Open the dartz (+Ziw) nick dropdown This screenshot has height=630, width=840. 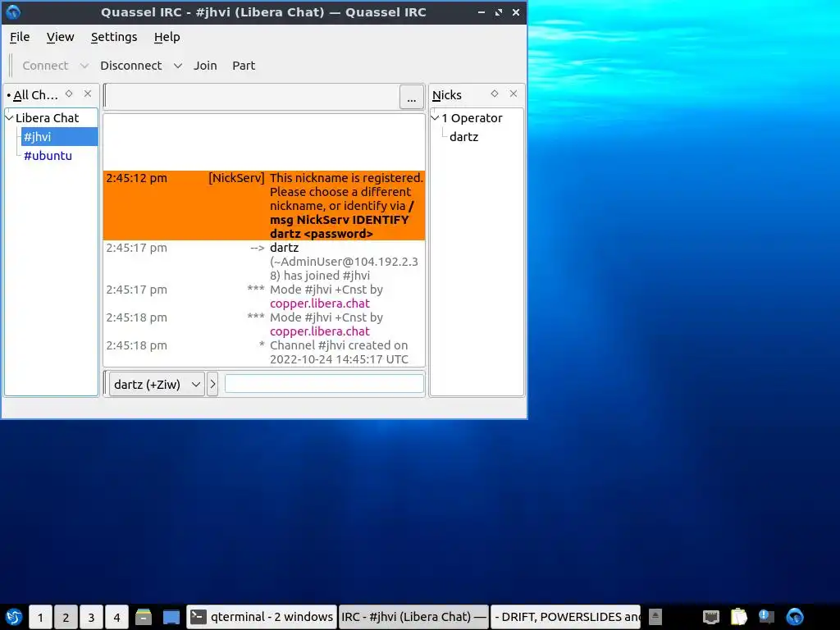(x=157, y=384)
